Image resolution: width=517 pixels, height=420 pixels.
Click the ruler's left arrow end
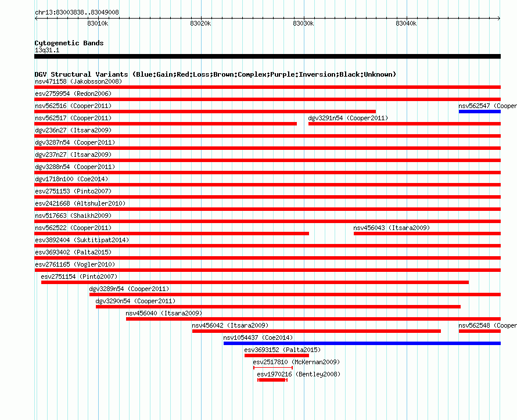[x=36, y=18]
